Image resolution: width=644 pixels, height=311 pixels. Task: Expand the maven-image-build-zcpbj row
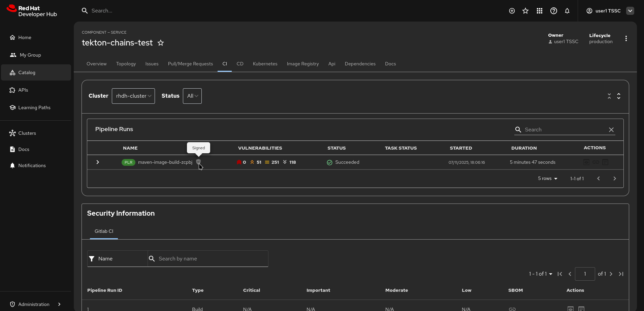pos(98,162)
